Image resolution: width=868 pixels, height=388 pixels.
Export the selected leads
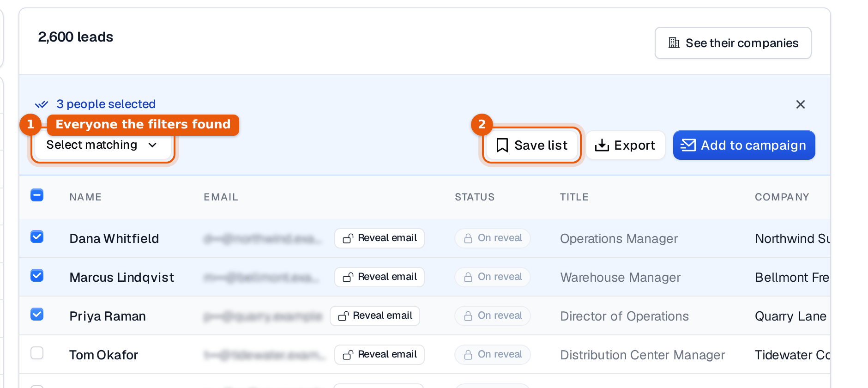pyautogui.click(x=626, y=145)
